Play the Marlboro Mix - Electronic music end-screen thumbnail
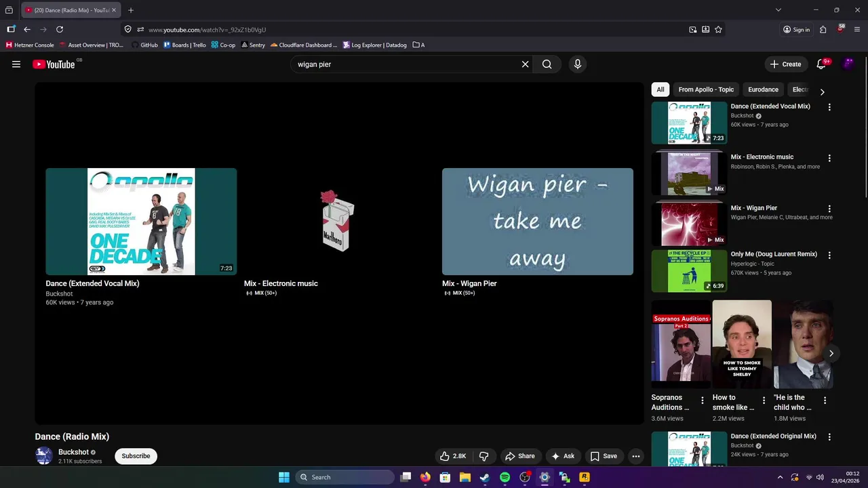868x488 pixels. click(339, 222)
